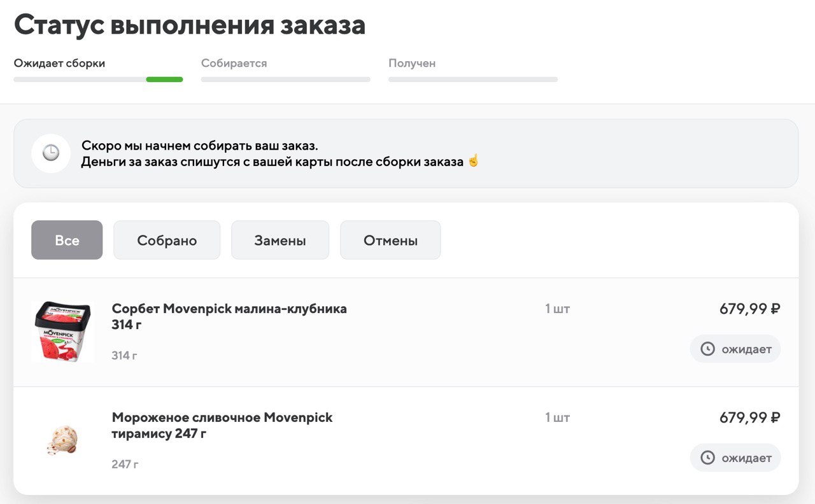
Task: Click the "Получен" progress bar
Action: click(x=473, y=80)
